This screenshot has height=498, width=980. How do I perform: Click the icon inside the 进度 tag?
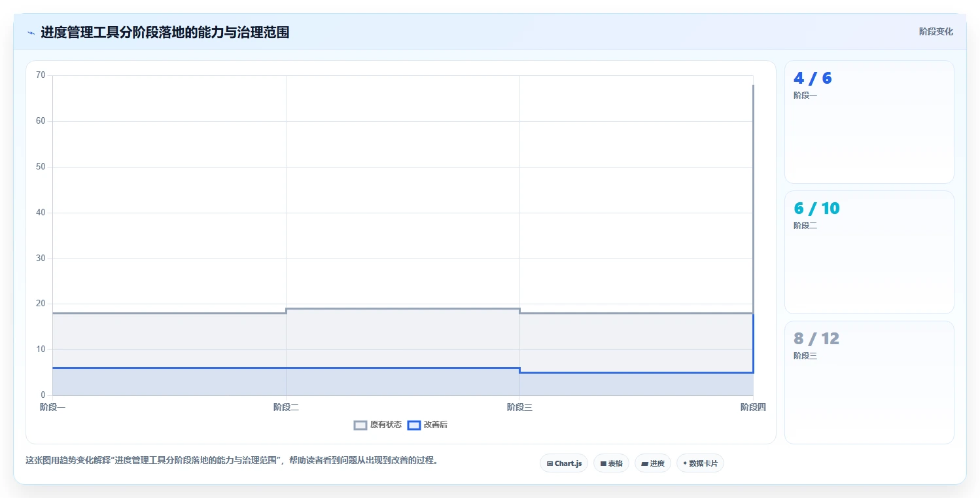click(x=644, y=463)
